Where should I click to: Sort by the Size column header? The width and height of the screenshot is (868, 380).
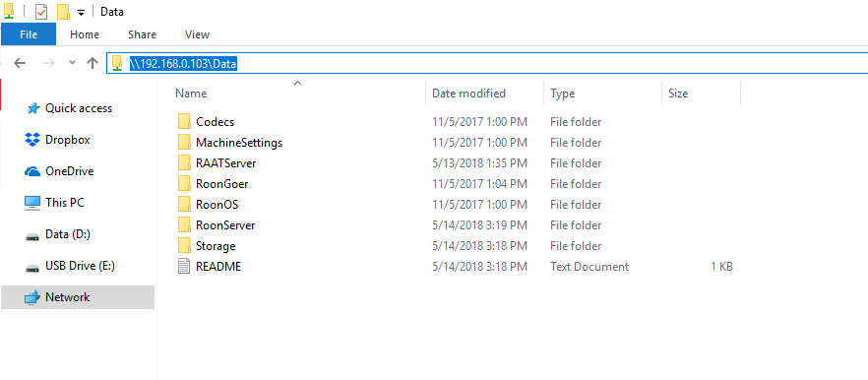pyautogui.click(x=678, y=94)
